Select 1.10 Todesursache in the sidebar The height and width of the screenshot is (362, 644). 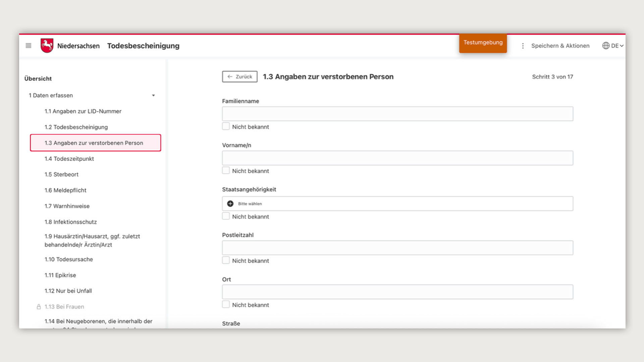68,259
